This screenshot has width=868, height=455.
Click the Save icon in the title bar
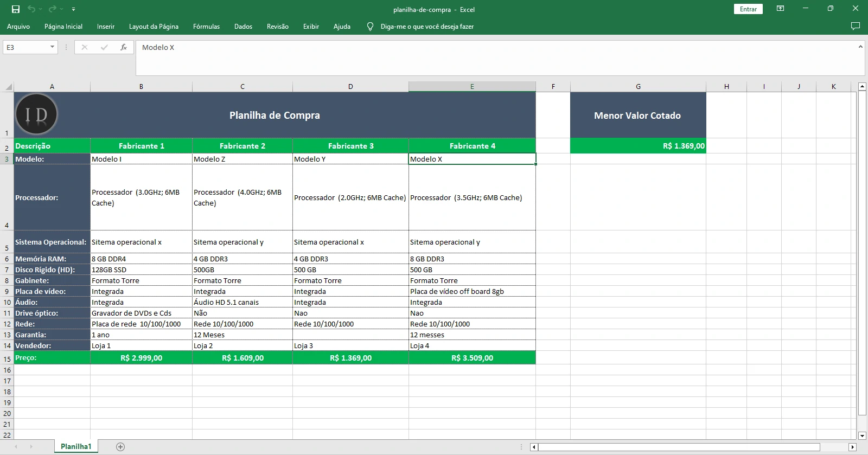click(16, 9)
